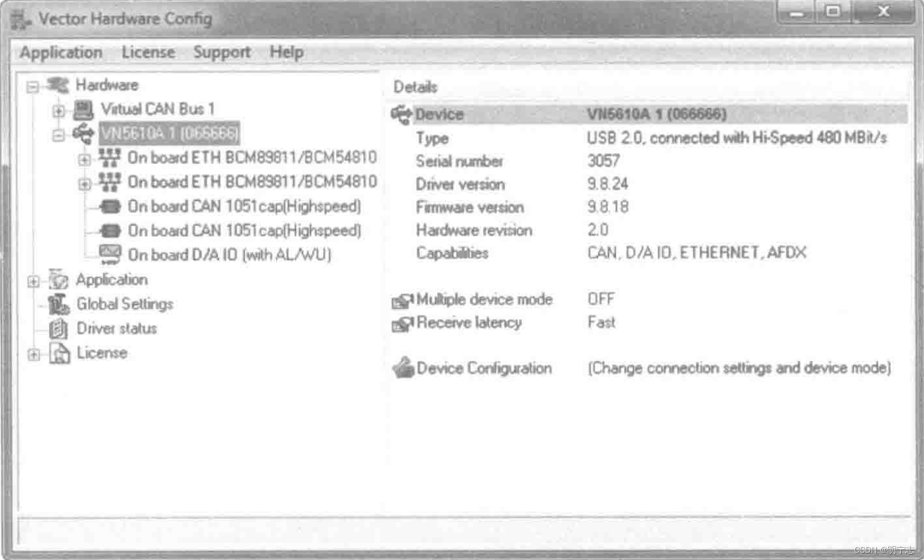Click the Vector Hardware Config title bar icon
This screenshot has width=924, height=560.
click(21, 19)
